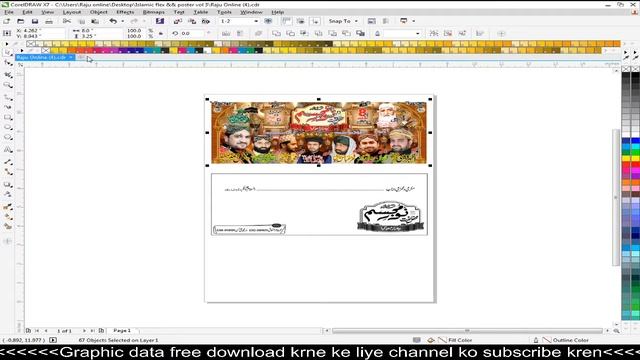Click the X position field showing 4.262
This screenshot has width=640, height=360.
pyautogui.click(x=40, y=31)
